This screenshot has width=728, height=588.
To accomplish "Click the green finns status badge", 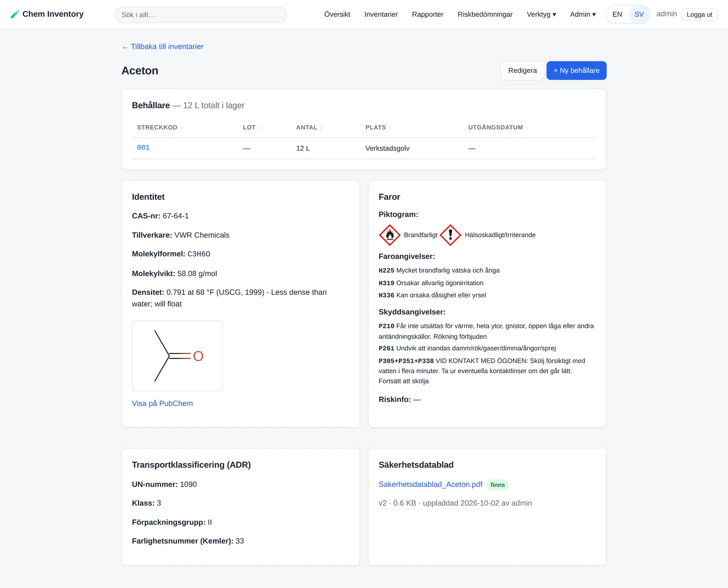I will click(x=498, y=485).
